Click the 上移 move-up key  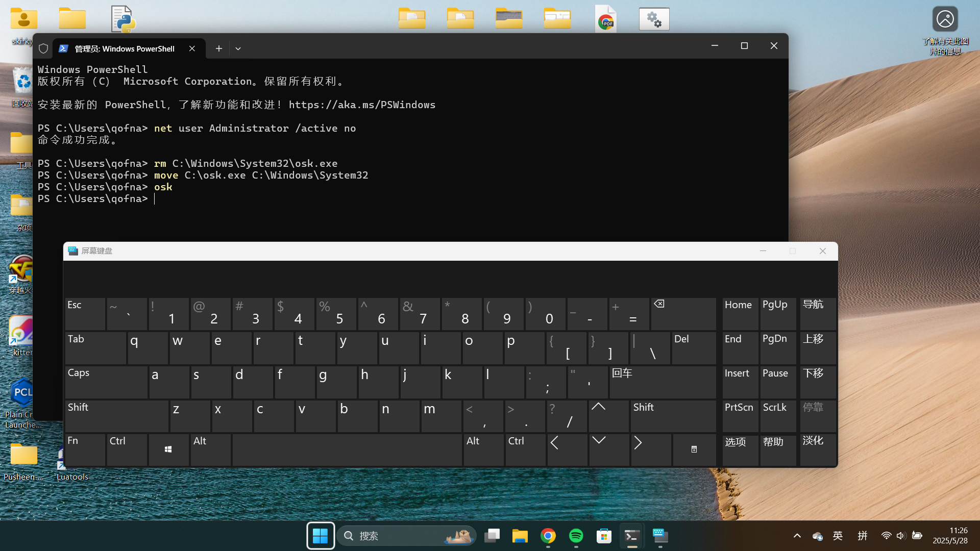[x=818, y=348]
